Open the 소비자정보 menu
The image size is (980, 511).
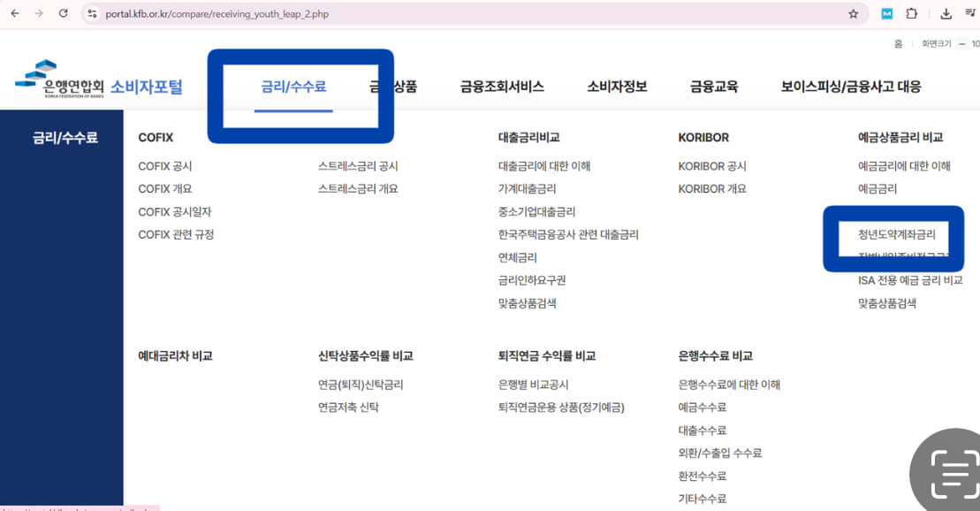[x=616, y=85]
